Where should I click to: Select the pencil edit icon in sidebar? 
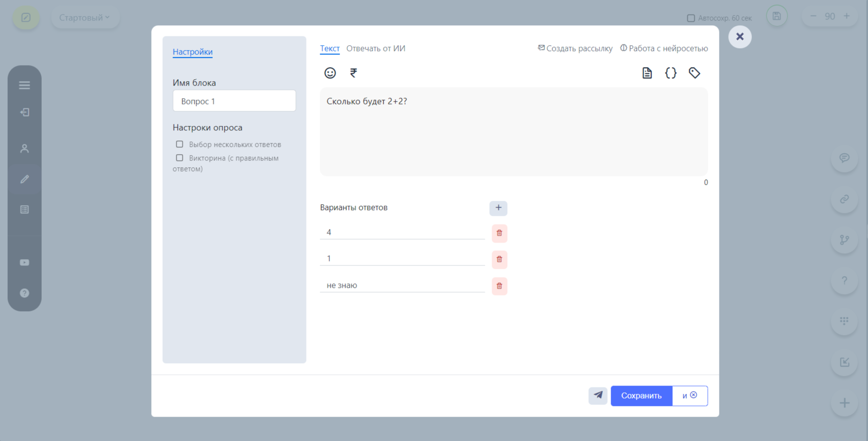24,179
